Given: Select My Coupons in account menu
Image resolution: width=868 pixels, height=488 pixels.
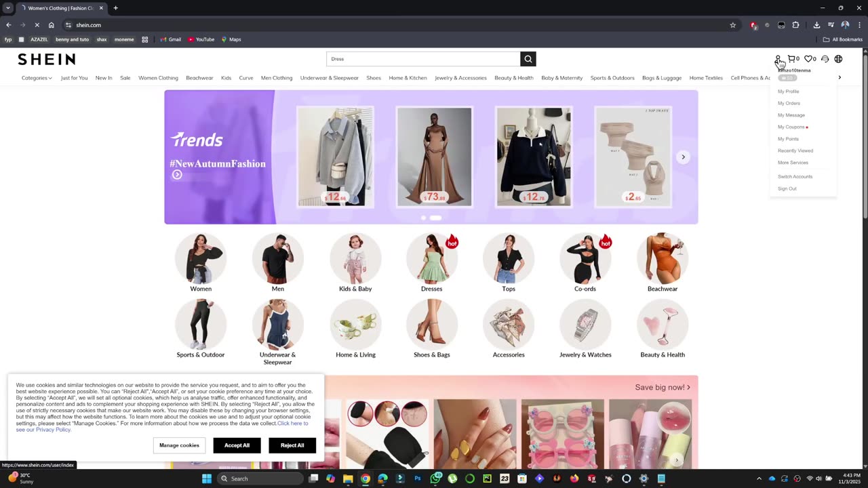Looking at the screenshot, I should (791, 127).
